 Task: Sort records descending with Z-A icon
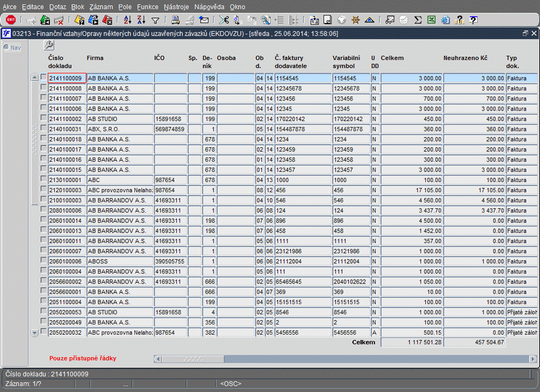click(141, 20)
